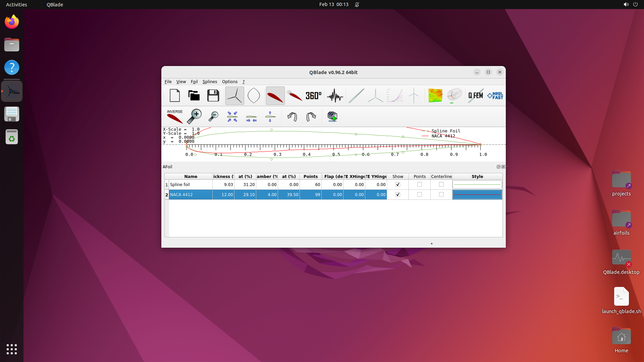Click the Save Project floppy disk icon

pyautogui.click(x=213, y=96)
